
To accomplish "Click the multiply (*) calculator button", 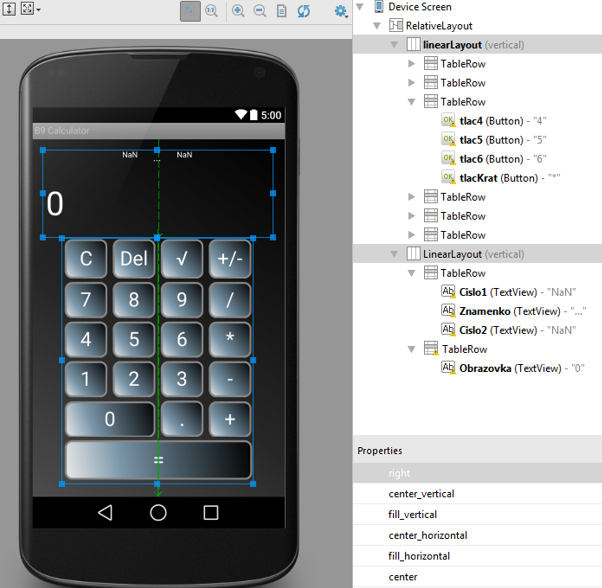I will click(230, 339).
